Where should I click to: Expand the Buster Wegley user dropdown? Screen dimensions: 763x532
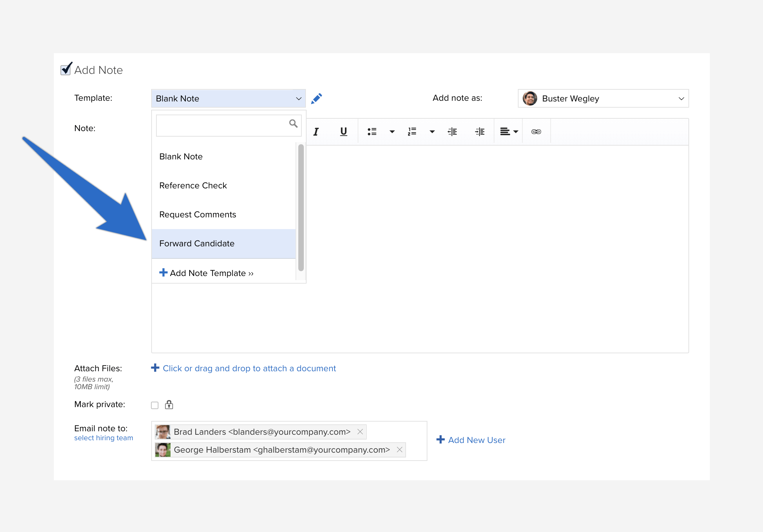click(603, 99)
